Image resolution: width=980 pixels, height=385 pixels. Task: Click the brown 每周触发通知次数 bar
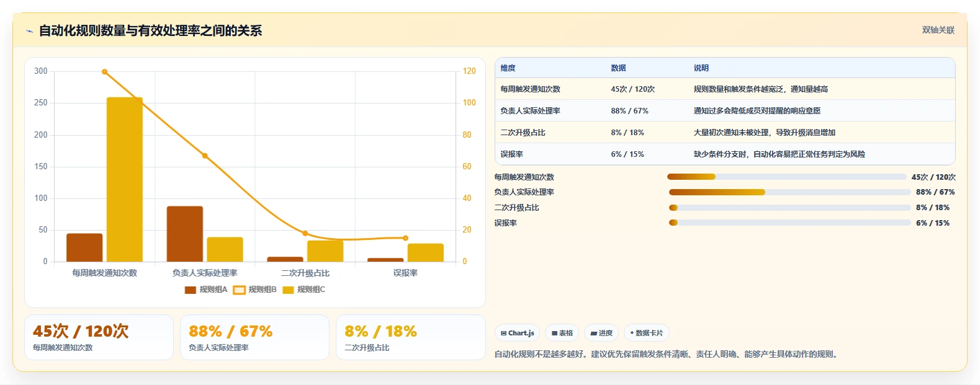(84, 247)
